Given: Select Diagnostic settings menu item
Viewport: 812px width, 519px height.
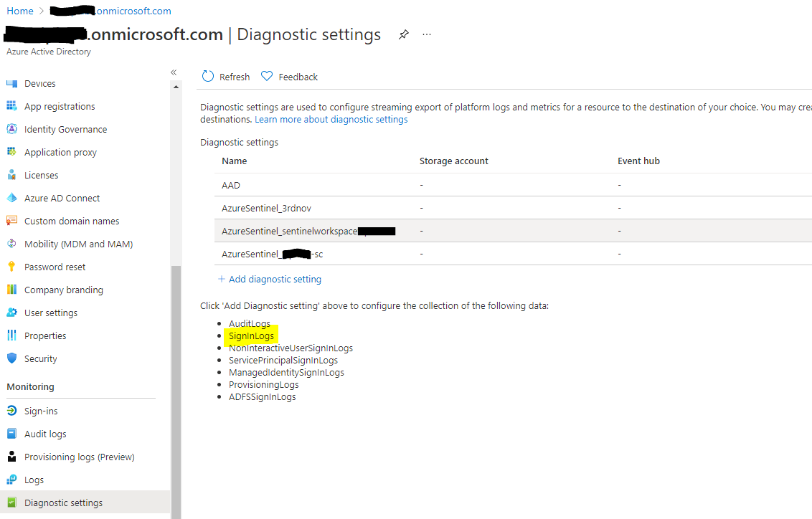Looking at the screenshot, I should 85,503.
